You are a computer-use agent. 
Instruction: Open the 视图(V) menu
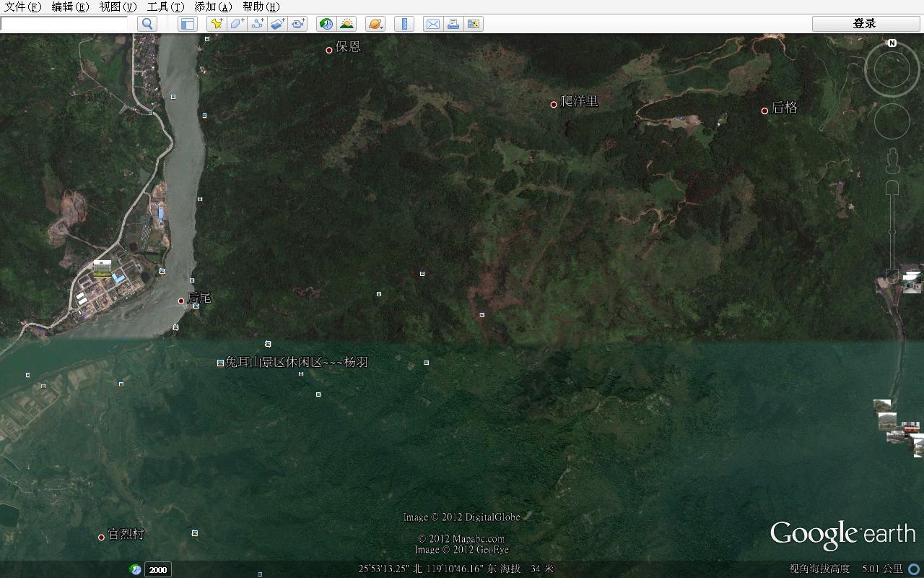point(118,7)
